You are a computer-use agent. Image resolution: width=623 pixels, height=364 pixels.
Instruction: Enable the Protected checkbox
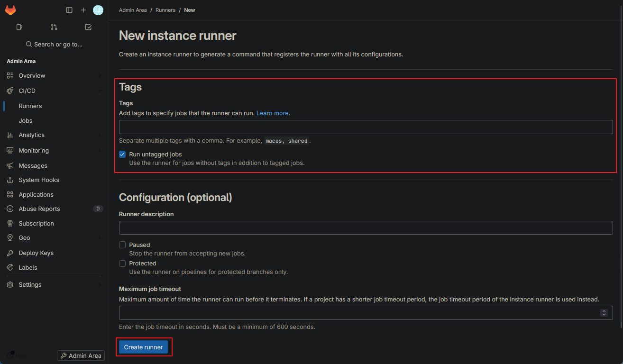[x=122, y=264]
